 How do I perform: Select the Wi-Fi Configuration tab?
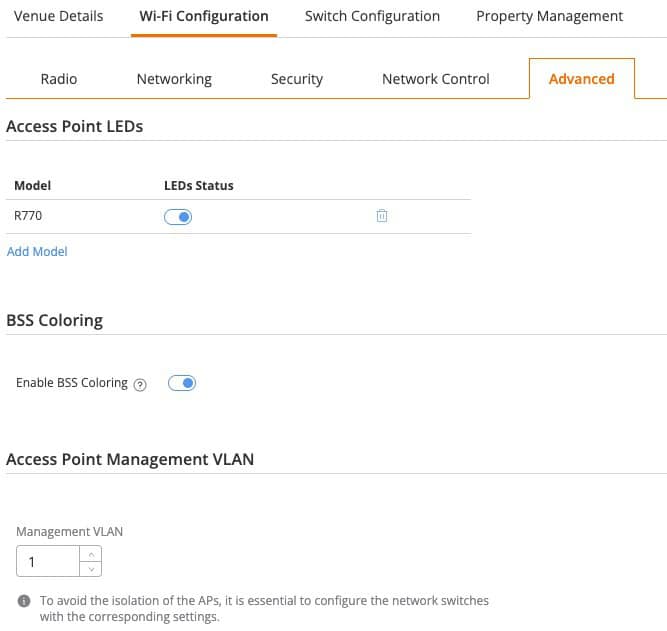click(x=204, y=16)
